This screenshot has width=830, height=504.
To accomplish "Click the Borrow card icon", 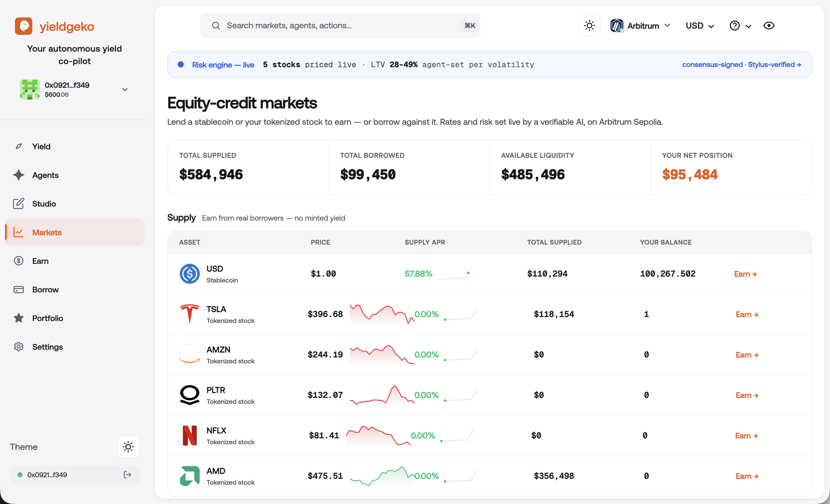I will point(19,289).
